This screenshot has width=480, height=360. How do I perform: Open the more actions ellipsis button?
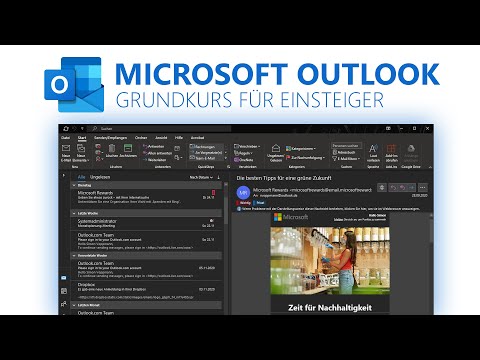pos(422,188)
